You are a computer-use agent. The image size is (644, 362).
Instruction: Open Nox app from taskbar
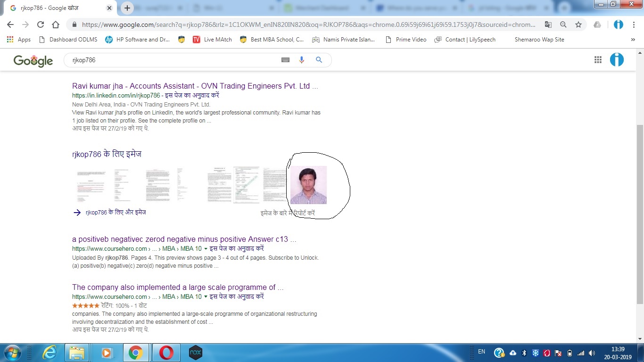tap(195, 353)
